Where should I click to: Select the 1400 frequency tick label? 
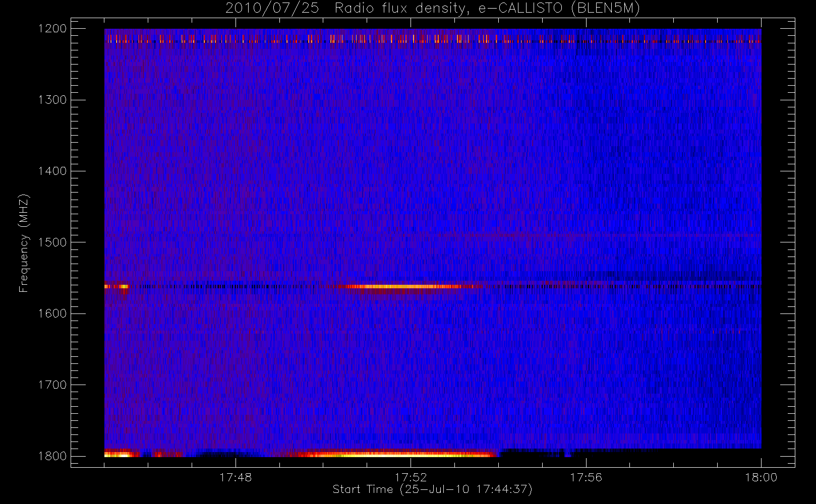(x=52, y=171)
